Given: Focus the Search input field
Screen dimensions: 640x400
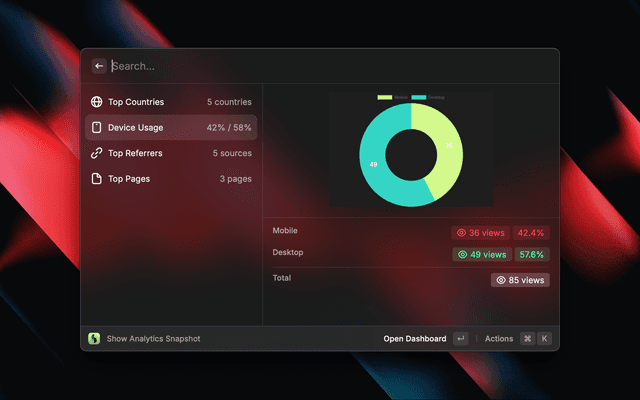Looking at the screenshot, I should (300, 66).
